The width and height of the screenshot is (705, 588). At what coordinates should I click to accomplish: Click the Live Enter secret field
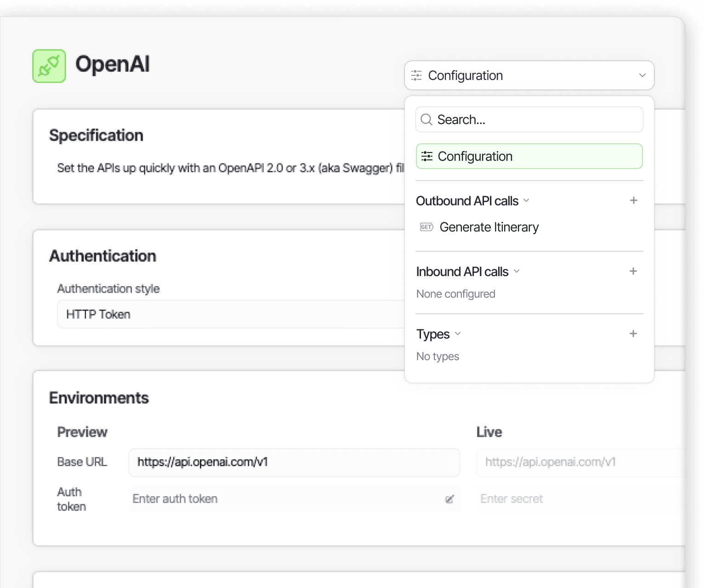(x=581, y=499)
